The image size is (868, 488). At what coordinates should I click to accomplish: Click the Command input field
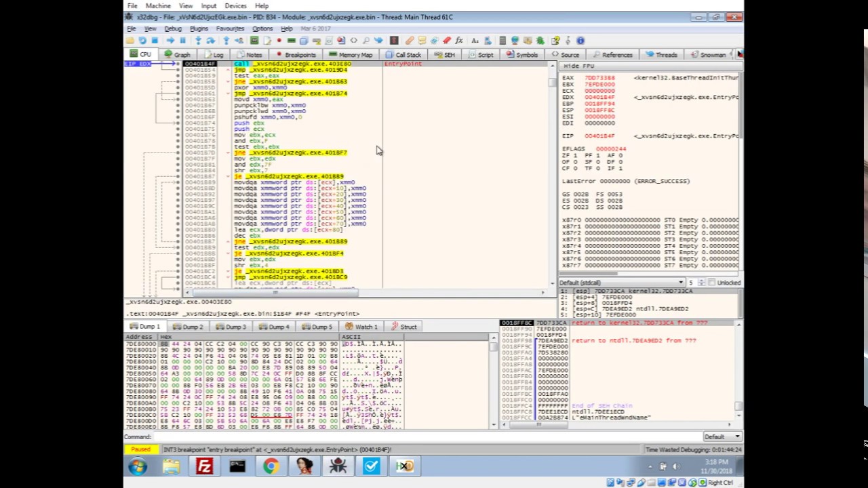(x=427, y=436)
